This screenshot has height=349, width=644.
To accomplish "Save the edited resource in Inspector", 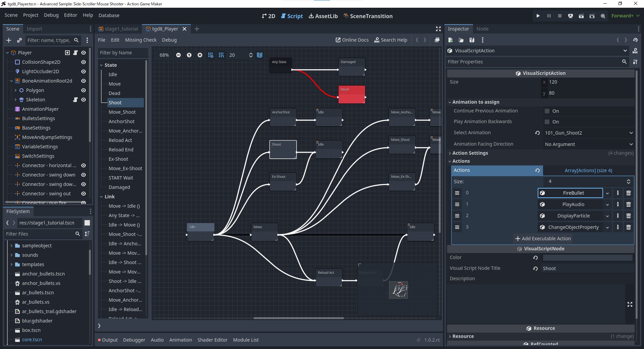I will click(x=472, y=40).
